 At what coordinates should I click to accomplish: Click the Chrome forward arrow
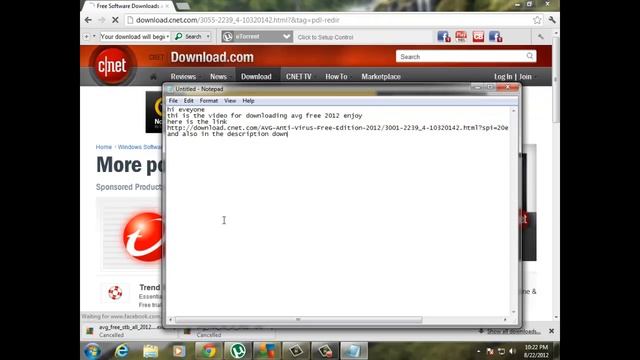tap(102, 20)
